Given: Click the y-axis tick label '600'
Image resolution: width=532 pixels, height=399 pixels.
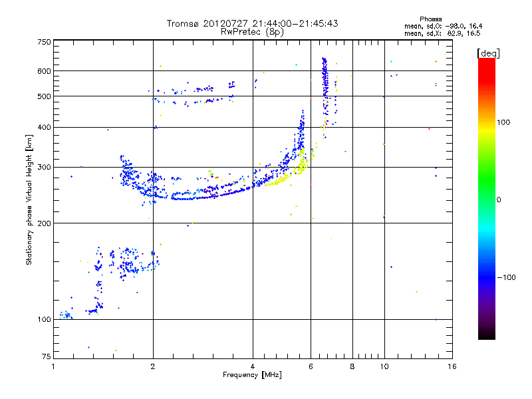Looking at the screenshot, I should coord(44,71).
